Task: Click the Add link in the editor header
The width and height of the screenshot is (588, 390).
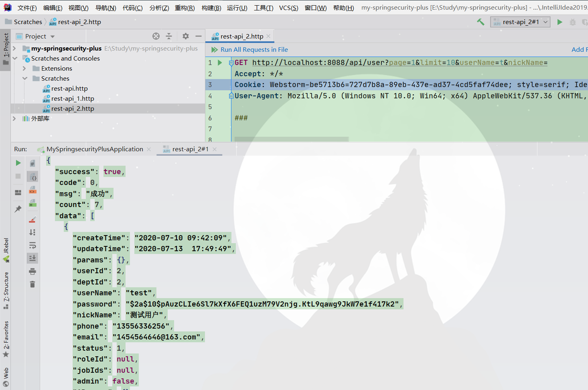Action: pyautogui.click(x=580, y=49)
